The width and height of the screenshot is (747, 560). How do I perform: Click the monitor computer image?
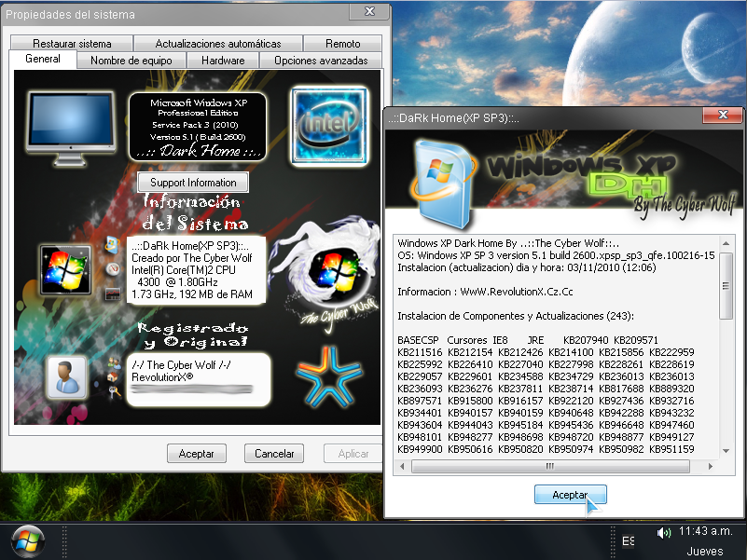(x=71, y=129)
